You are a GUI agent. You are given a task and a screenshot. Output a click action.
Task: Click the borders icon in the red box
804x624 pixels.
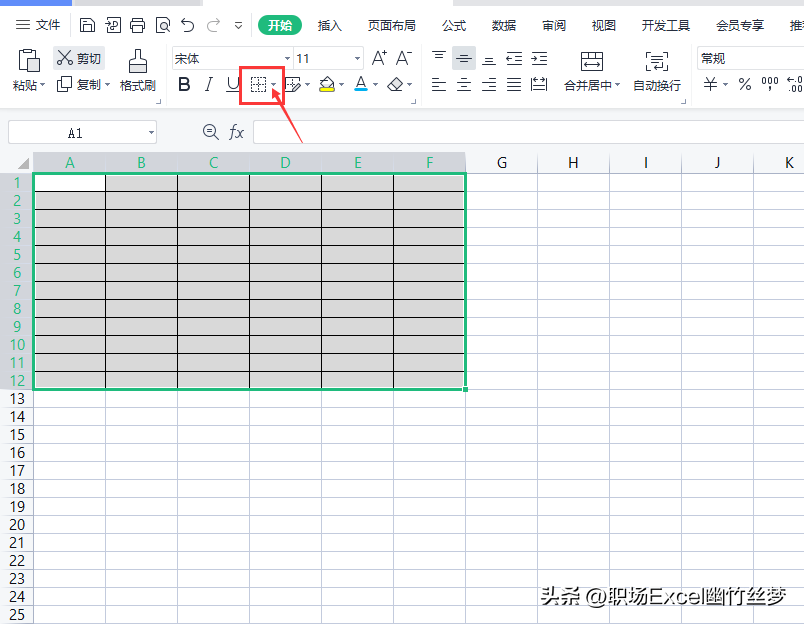(x=258, y=85)
